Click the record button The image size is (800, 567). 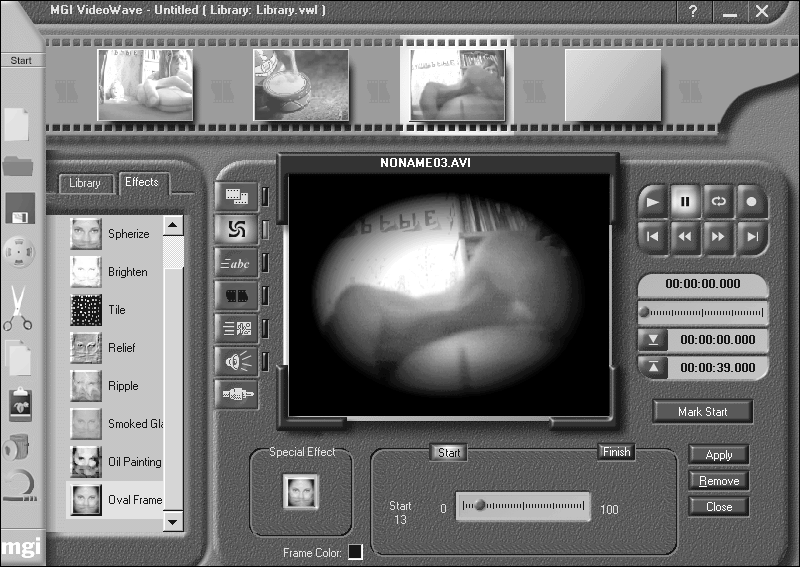[751, 202]
